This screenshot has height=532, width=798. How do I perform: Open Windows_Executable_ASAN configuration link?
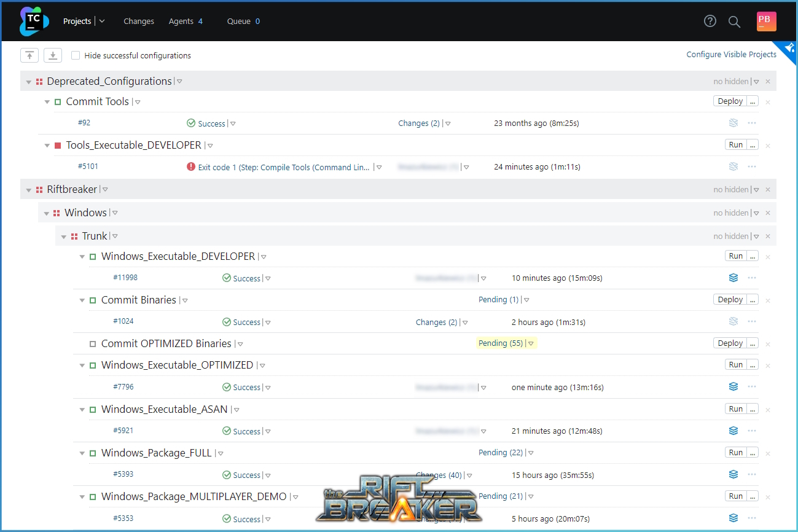(x=165, y=409)
